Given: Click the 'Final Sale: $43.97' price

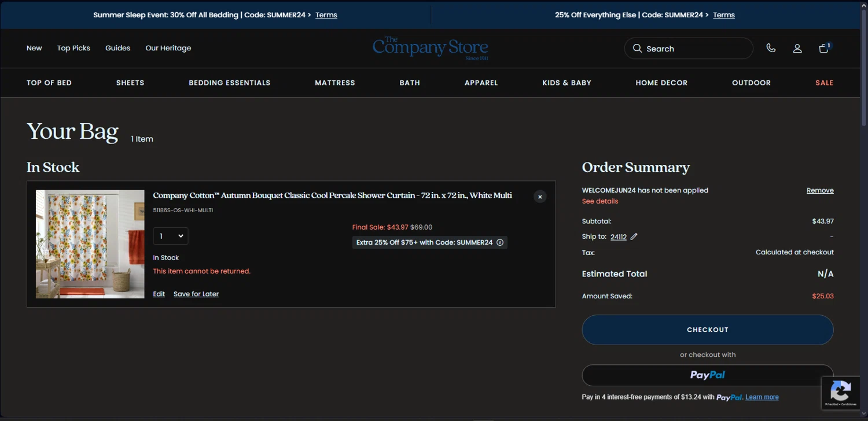Looking at the screenshot, I should [x=380, y=227].
